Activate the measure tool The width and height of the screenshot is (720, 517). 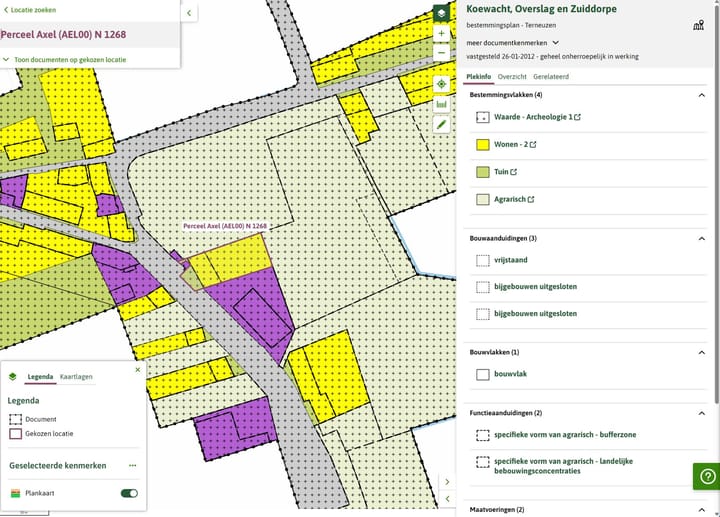coord(441,104)
